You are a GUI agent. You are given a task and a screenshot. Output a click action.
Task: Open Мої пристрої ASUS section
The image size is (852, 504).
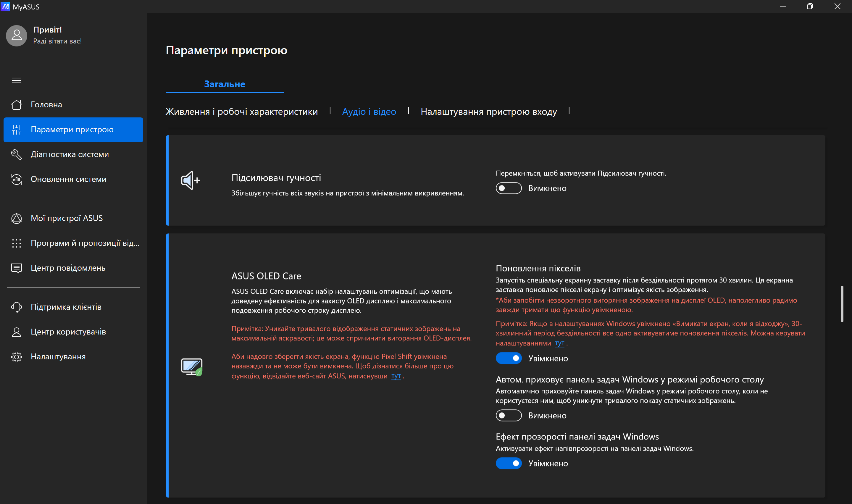(67, 218)
